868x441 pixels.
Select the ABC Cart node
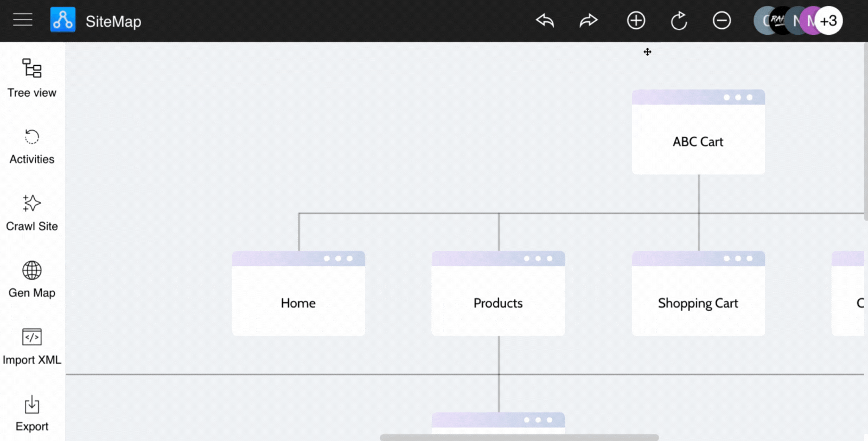coord(698,132)
